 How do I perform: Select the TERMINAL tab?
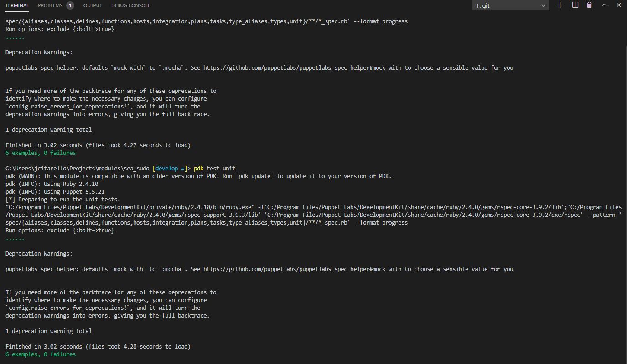[17, 5]
